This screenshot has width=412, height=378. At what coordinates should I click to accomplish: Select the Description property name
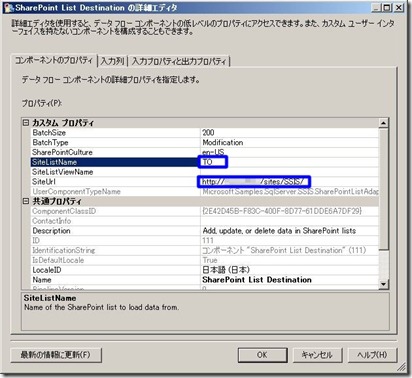coord(51,231)
